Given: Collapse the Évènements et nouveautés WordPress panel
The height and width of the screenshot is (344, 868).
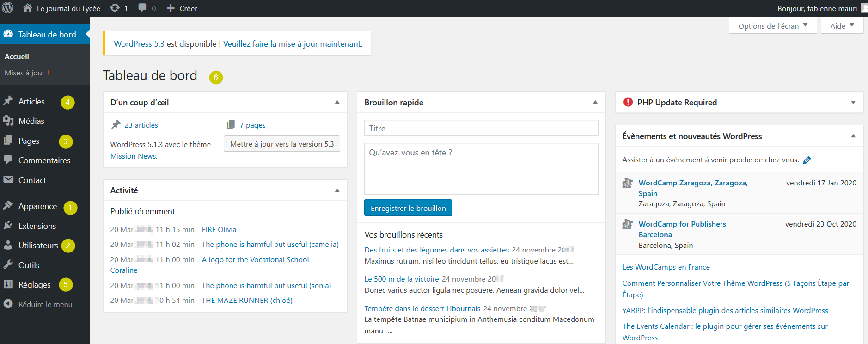Looking at the screenshot, I should [x=853, y=136].
